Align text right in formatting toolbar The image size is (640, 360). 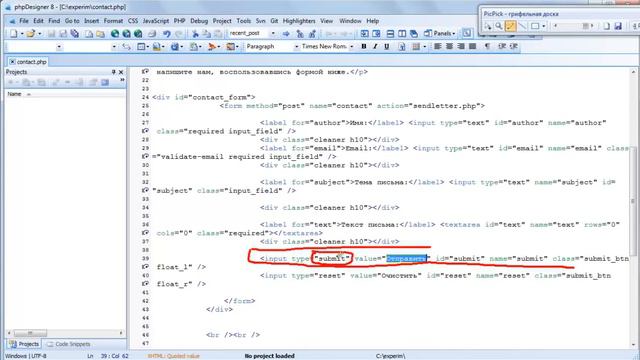[461, 47]
